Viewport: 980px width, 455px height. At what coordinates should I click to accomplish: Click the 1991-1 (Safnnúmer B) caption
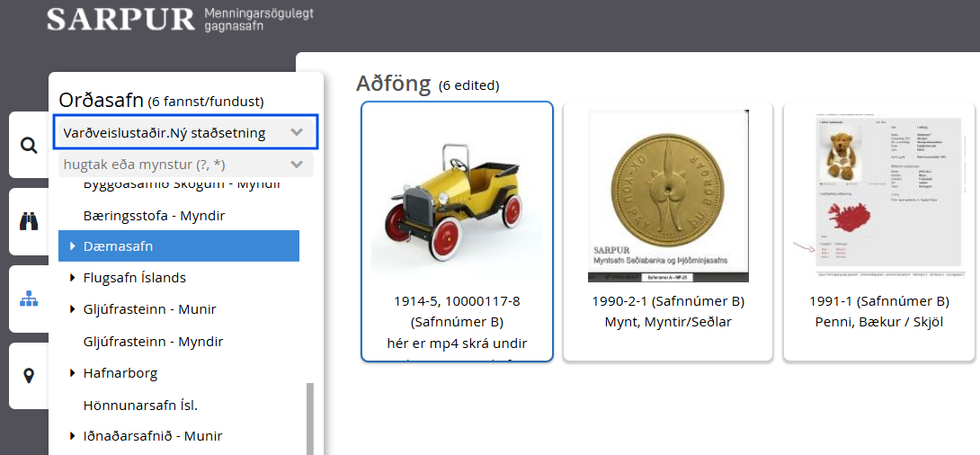(x=880, y=301)
